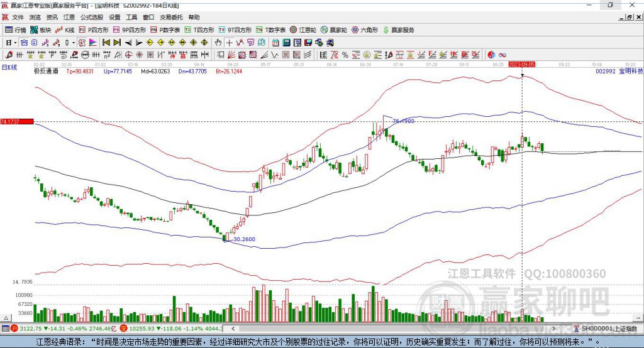Jump to the last bar
This screenshot has height=348, width=644.
117,43
